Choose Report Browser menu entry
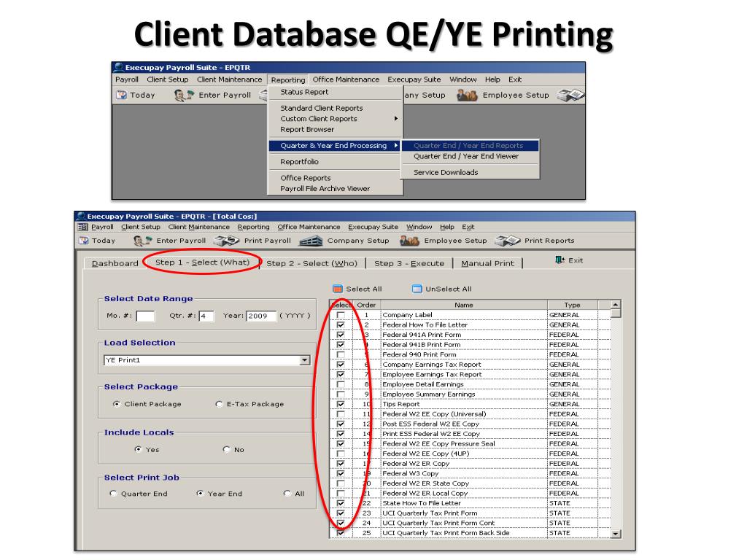The height and width of the screenshot is (560, 747). (x=307, y=130)
